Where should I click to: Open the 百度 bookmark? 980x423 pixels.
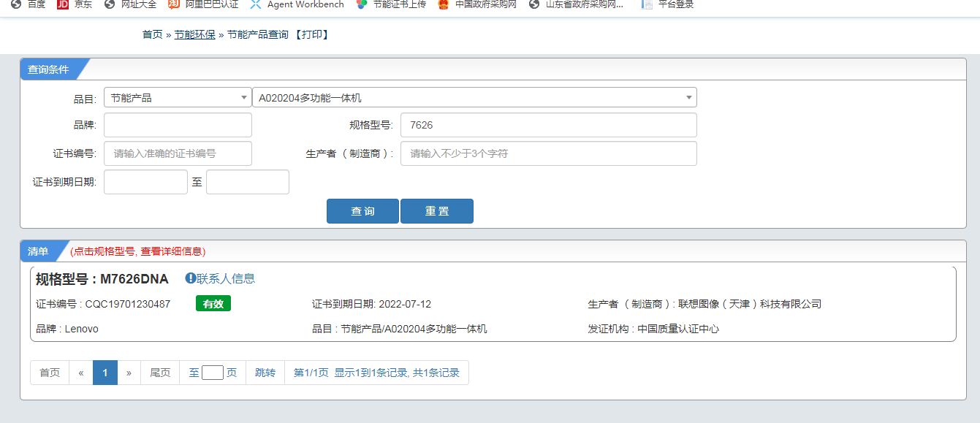(28, 4)
